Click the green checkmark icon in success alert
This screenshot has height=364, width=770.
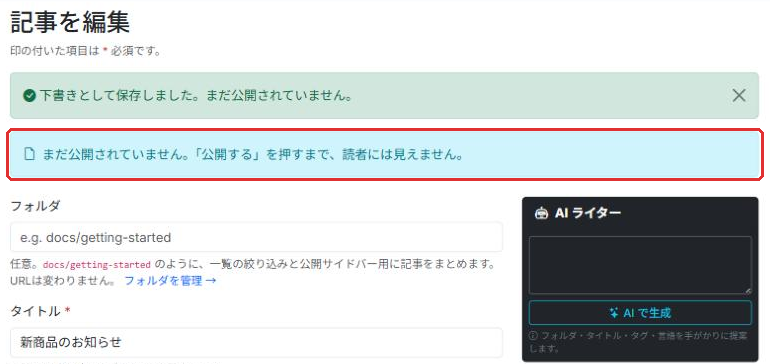click(29, 96)
